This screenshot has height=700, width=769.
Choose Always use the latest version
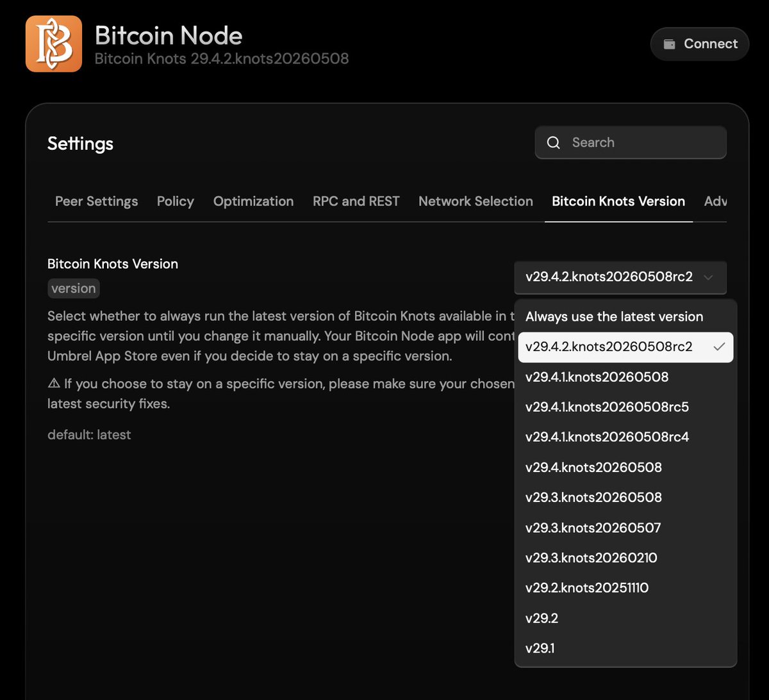(x=625, y=316)
